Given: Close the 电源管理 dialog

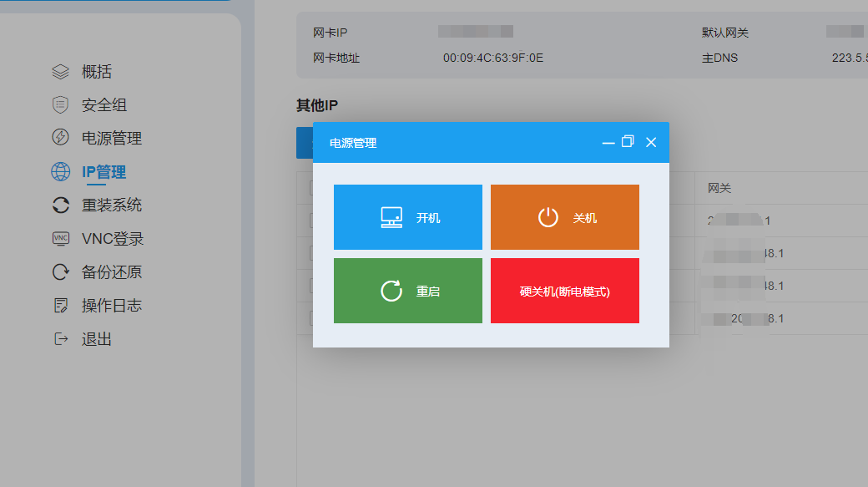Looking at the screenshot, I should [x=651, y=143].
